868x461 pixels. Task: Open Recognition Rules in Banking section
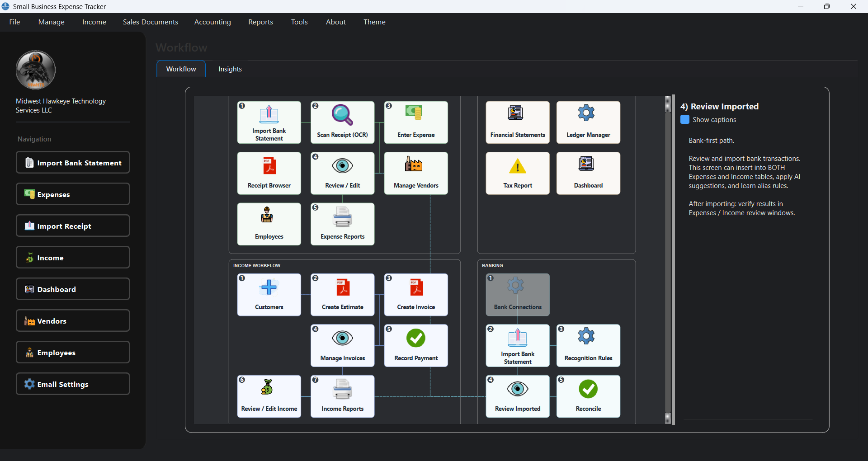(x=588, y=345)
